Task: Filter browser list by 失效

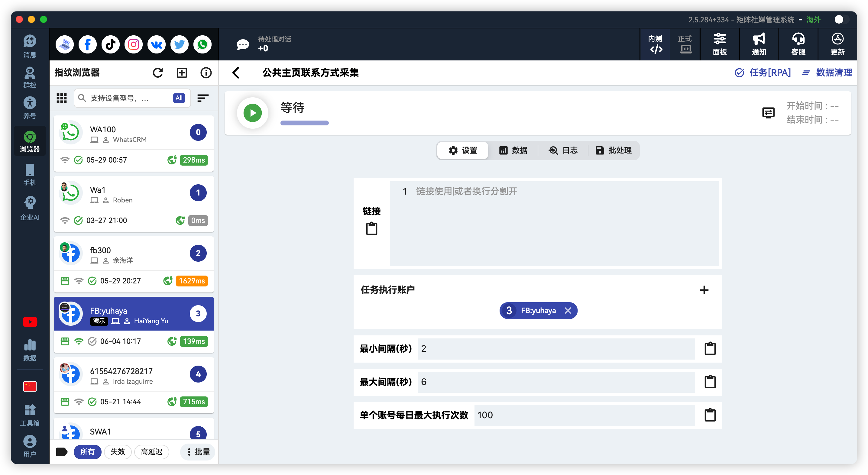Action: point(118,452)
